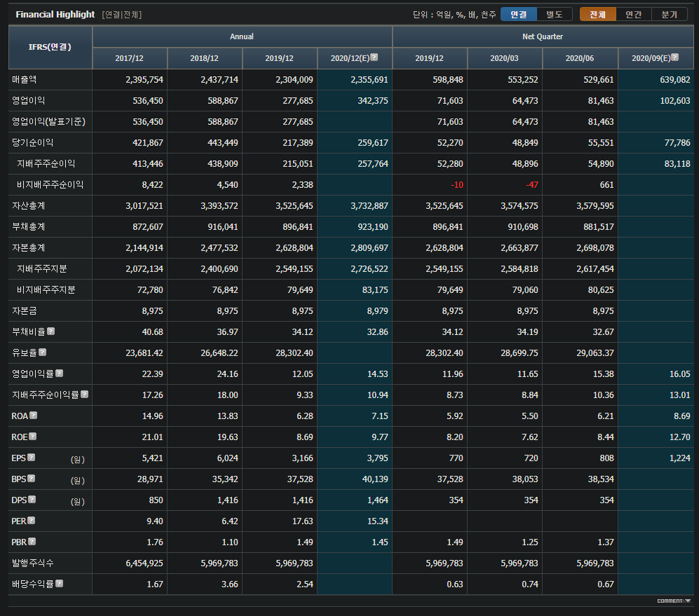Click the 40,139 estimated BPS value
This screenshot has height=616, width=699.
pos(375,479)
